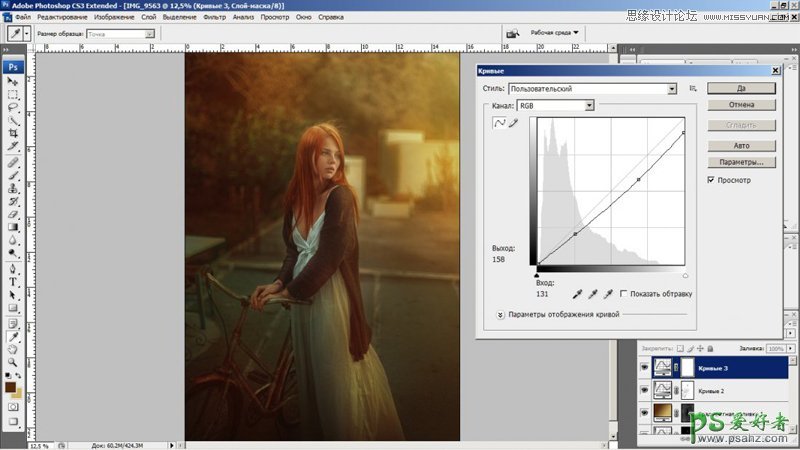This screenshot has height=450, width=800.
Task: Open the Канал RGB dropdown
Action: [x=589, y=105]
